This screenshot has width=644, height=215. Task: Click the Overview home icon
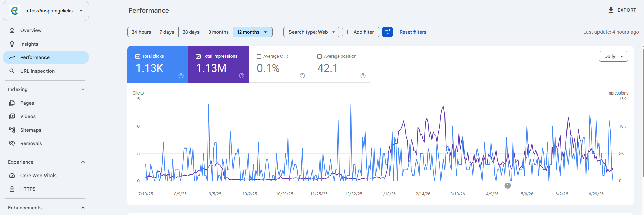pos(12,30)
